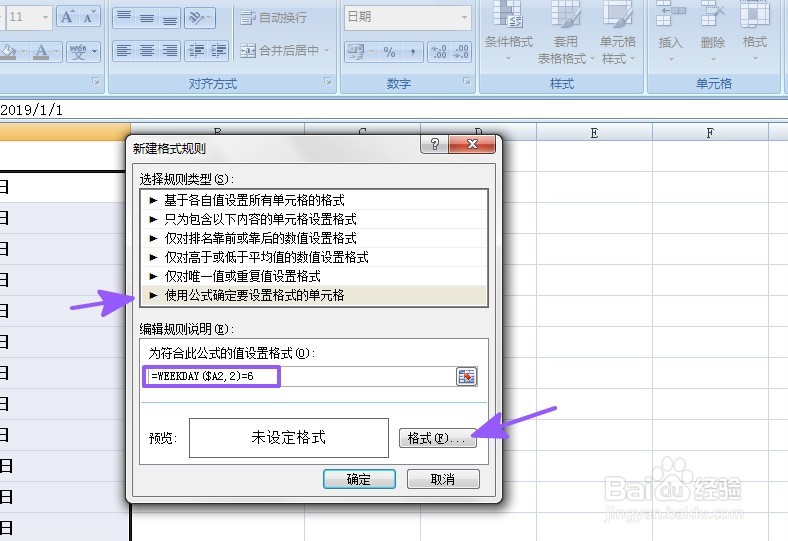This screenshot has height=541, width=788.
Task: Click the 格式(F)... button
Action: click(x=437, y=438)
